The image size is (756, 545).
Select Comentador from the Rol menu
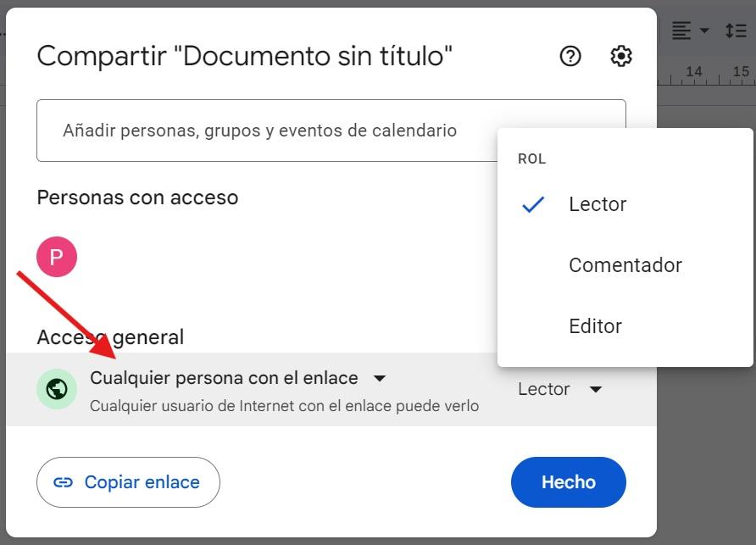625,264
